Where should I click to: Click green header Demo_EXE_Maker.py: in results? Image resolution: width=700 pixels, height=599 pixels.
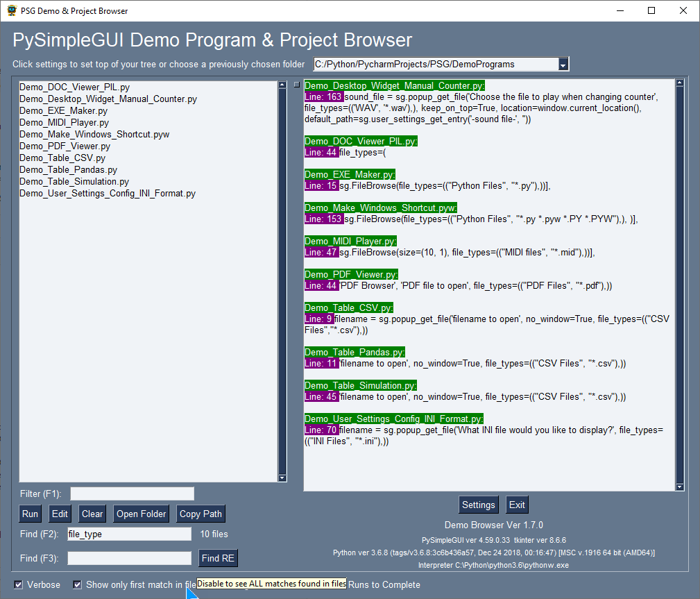coord(350,175)
